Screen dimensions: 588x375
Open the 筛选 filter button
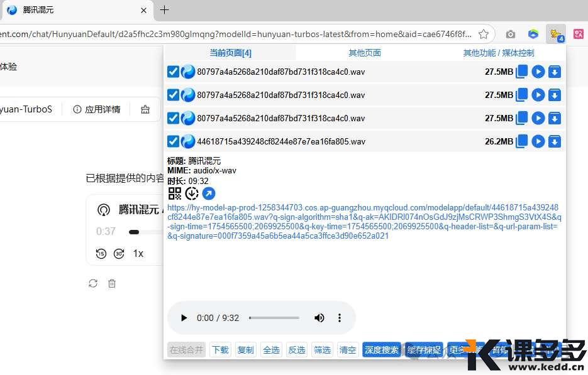tap(322, 350)
